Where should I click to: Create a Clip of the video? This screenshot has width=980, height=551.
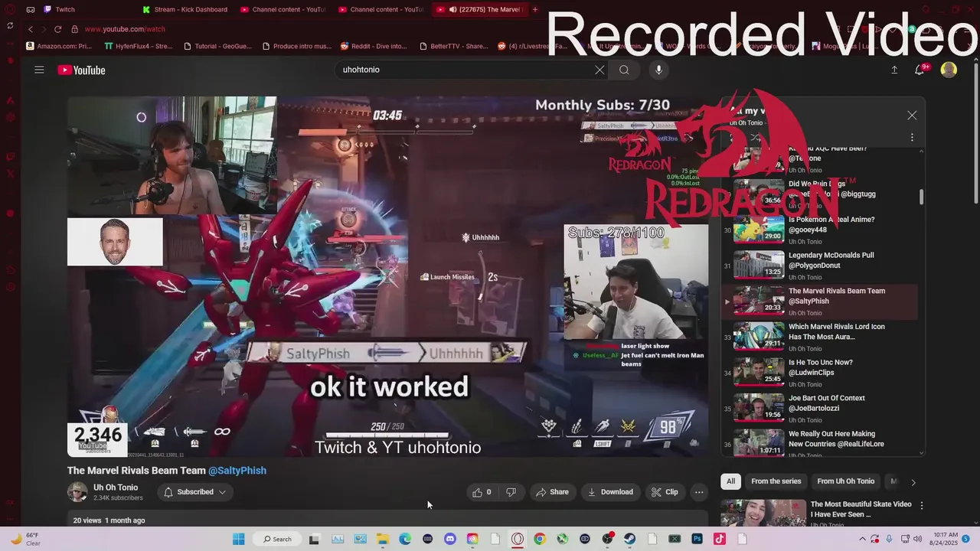coord(665,492)
